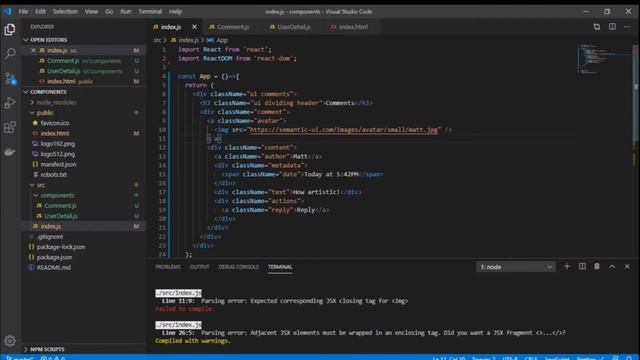The image size is (640, 360).
Task: Open the Selection menu
Action: 65,11
